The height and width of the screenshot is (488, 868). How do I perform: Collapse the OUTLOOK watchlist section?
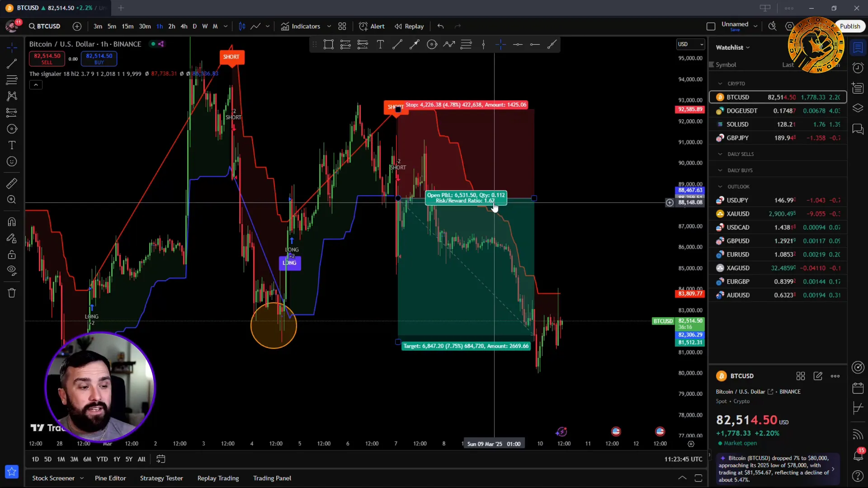coord(720,187)
